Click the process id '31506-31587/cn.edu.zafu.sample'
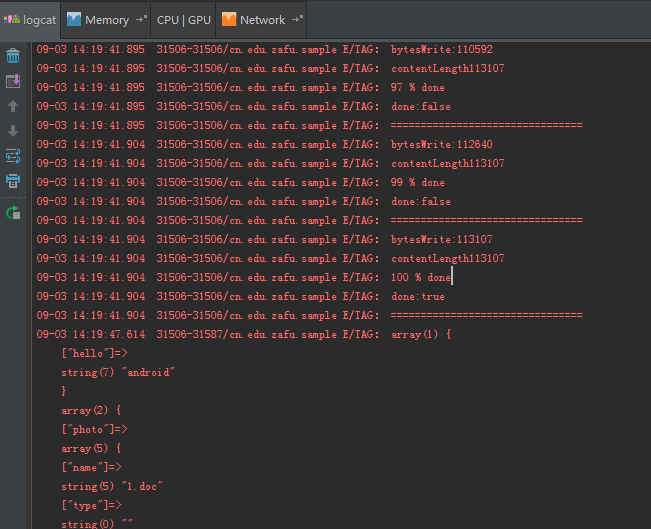Image resolution: width=651 pixels, height=529 pixels. click(247, 335)
